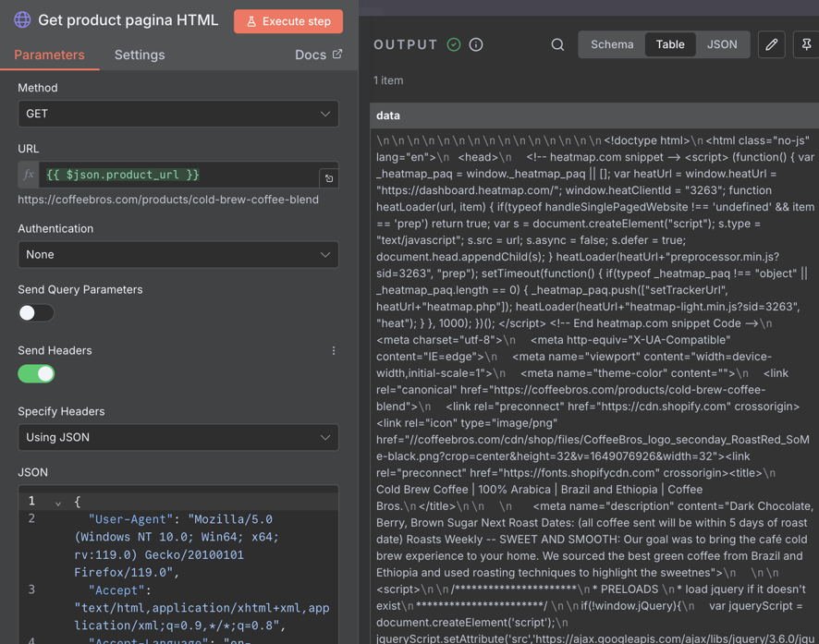819x644 pixels.
Task: Select the OUTPUT panel title
Action: (406, 45)
